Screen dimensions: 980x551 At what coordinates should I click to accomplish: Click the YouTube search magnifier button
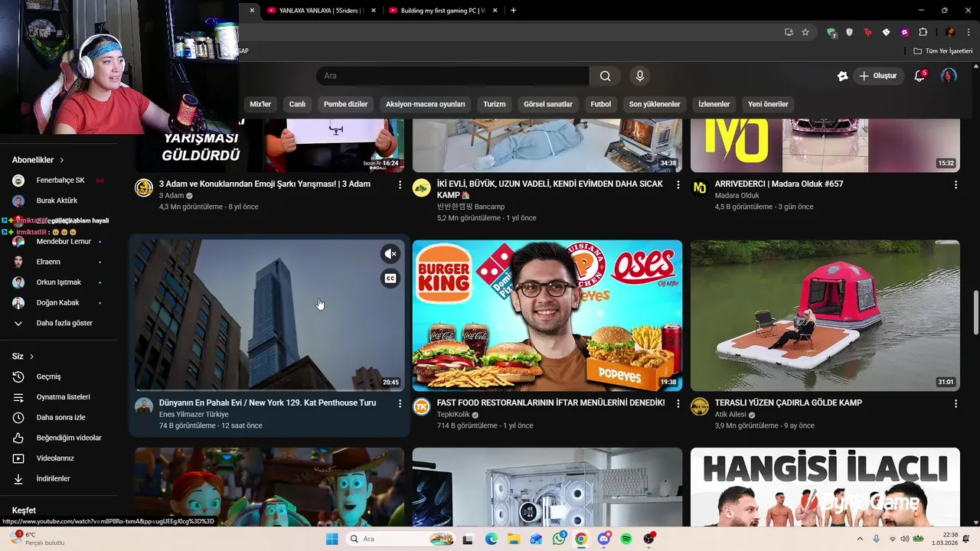click(x=605, y=76)
